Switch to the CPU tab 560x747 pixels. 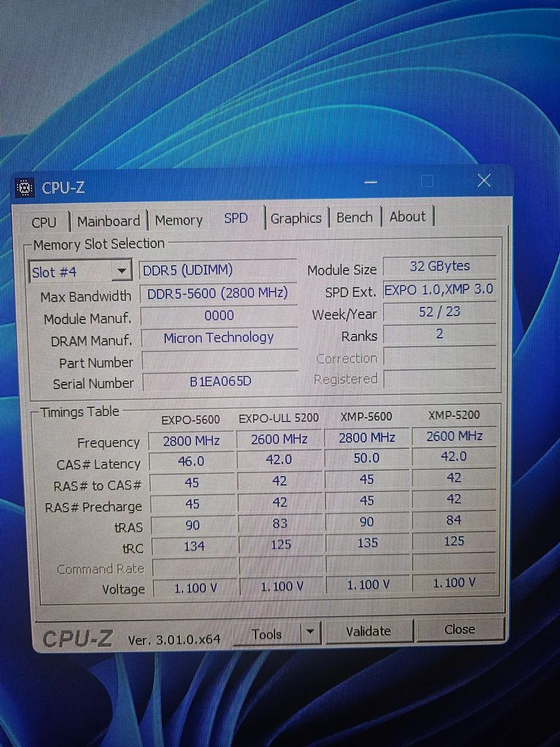44,222
